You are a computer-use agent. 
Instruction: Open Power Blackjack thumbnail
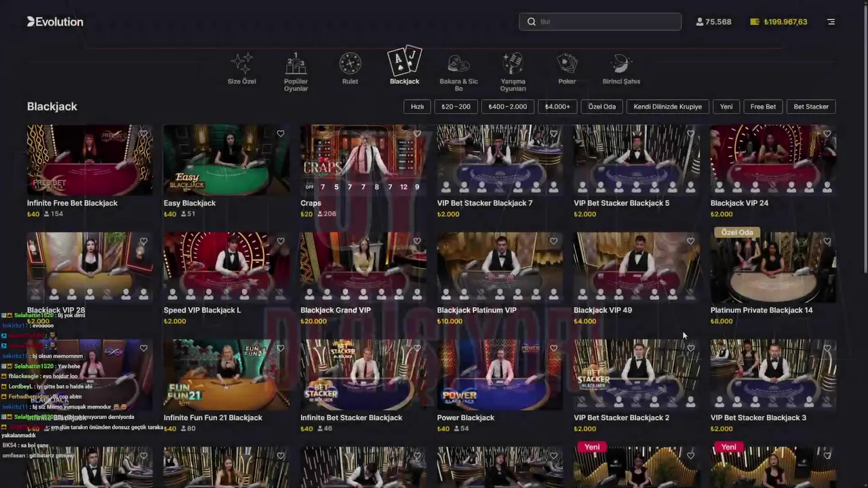pyautogui.click(x=500, y=375)
